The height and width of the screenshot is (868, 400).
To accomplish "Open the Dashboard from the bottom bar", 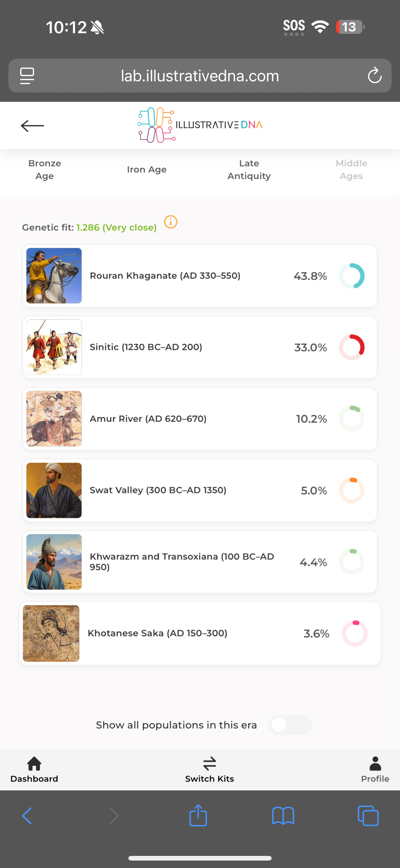I will click(34, 770).
